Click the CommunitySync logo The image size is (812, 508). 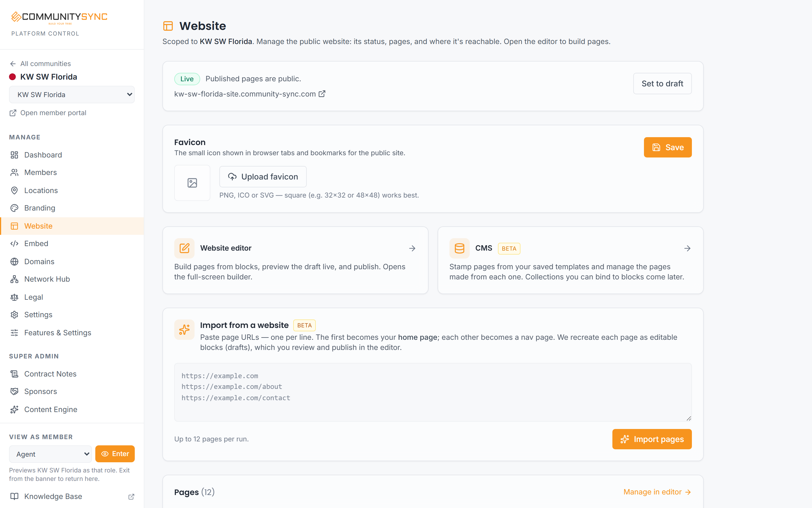coord(59,17)
